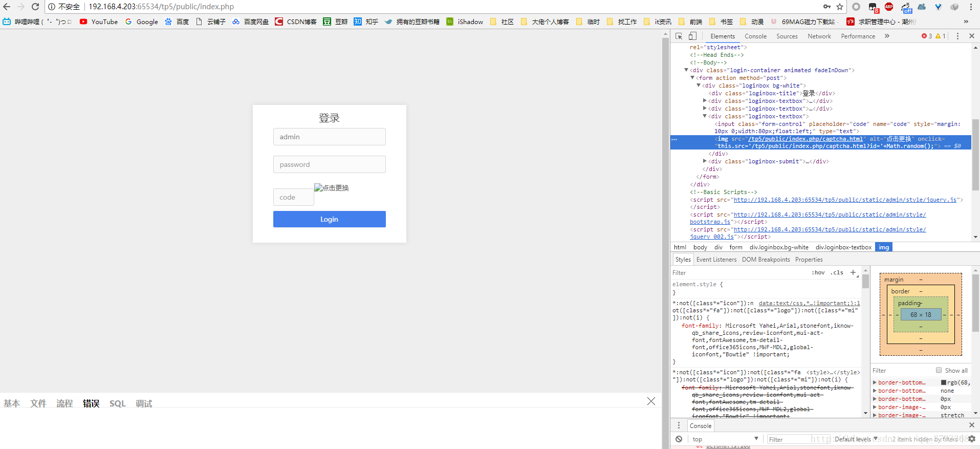
Task: Close the ThinkPHP debug trace panel
Action: [x=651, y=401]
